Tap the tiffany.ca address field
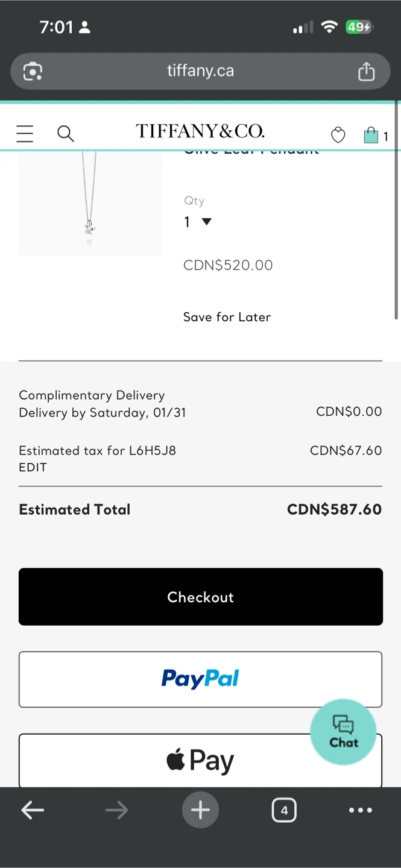The image size is (401, 868). (200, 71)
